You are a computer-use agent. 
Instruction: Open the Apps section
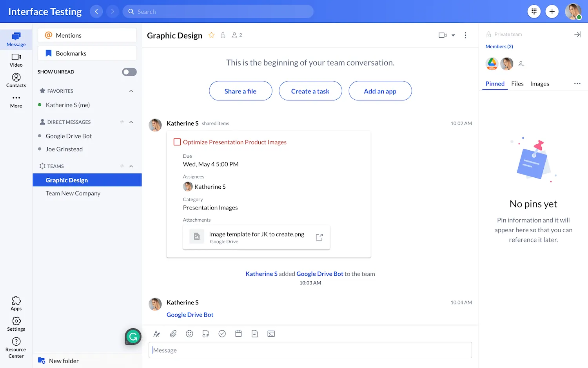[x=16, y=304]
